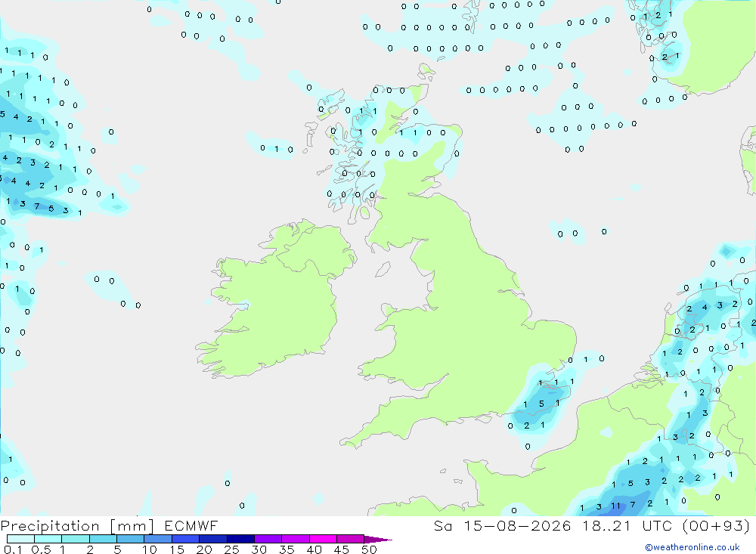Viewport: 756px width, 554px height.
Task: Click the 35 to 40 mm violet swatch
Action: 296,539
